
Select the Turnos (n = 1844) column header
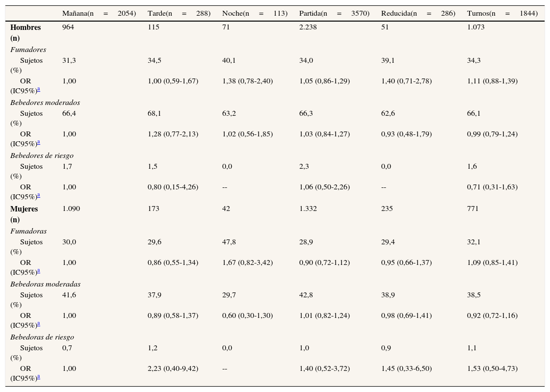point(502,13)
